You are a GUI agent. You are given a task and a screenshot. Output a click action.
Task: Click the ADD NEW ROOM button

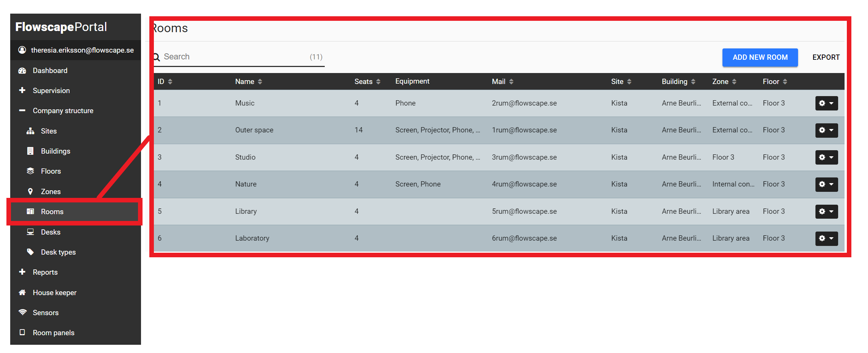760,57
